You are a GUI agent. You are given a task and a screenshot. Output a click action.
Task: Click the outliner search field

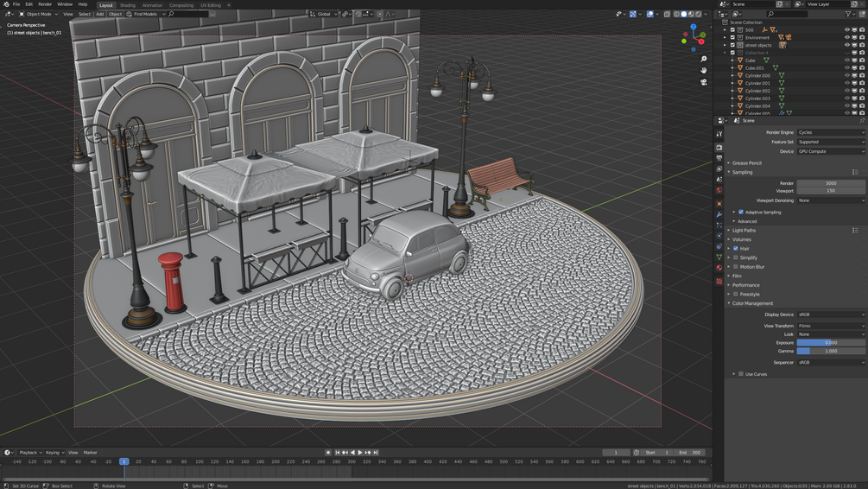click(x=787, y=14)
